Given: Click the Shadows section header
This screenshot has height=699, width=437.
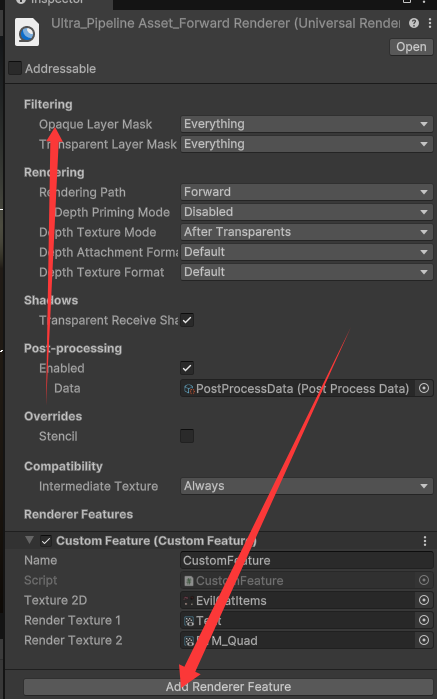Looking at the screenshot, I should pyautogui.click(x=51, y=300).
